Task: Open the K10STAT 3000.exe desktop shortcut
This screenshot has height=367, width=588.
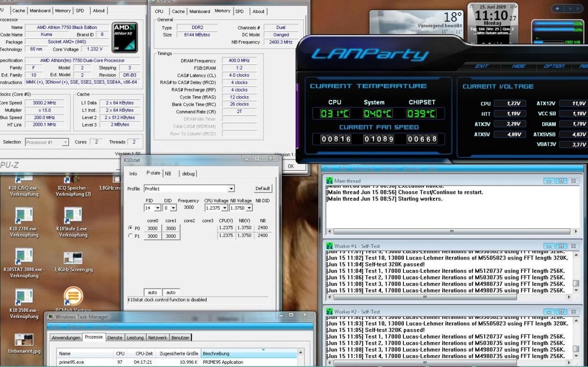Action: tap(24, 263)
